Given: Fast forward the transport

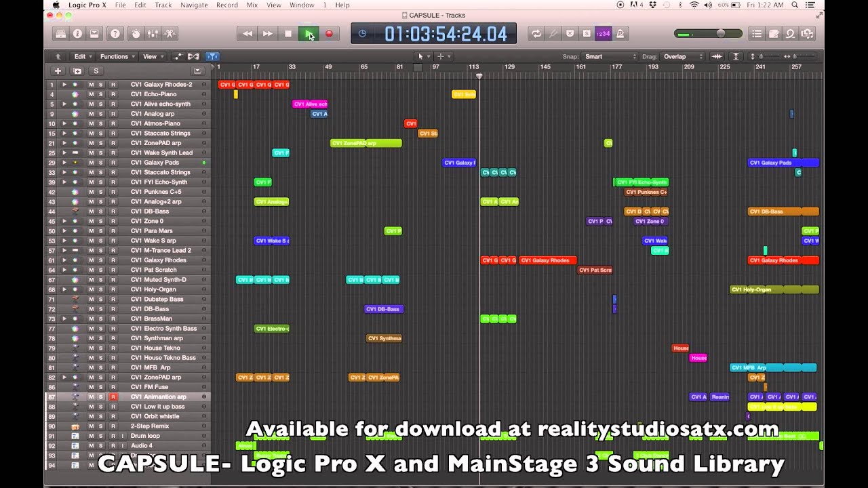Looking at the screenshot, I should [x=268, y=33].
